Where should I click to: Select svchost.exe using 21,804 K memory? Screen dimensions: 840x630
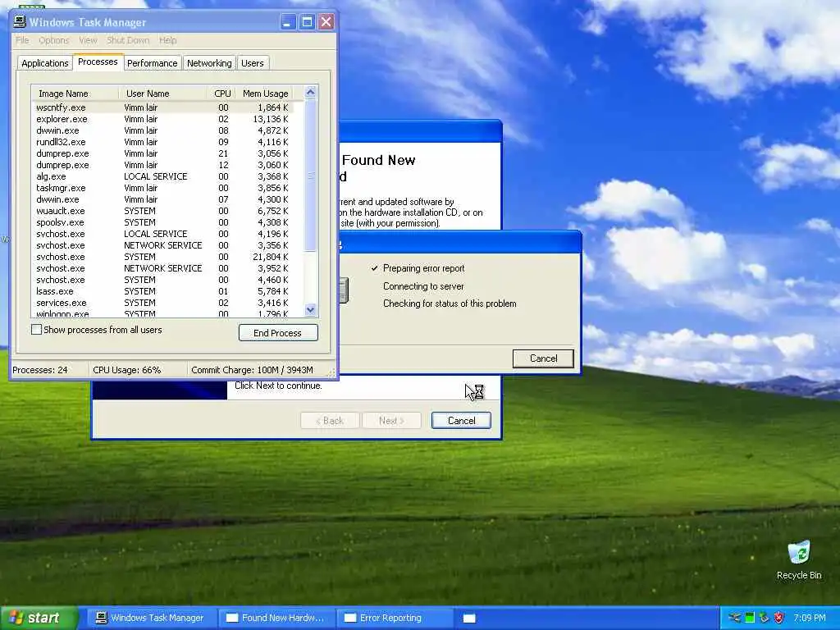coord(162,257)
